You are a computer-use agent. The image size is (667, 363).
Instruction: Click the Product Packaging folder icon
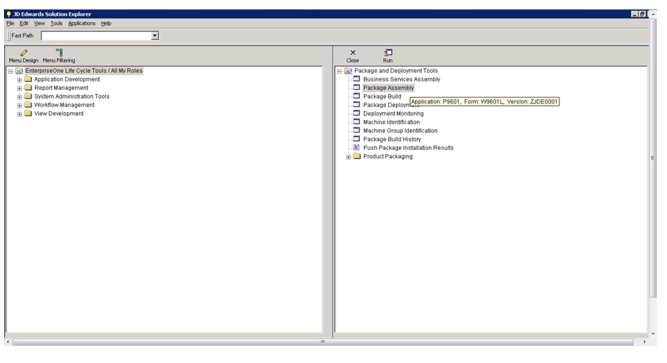click(x=357, y=156)
